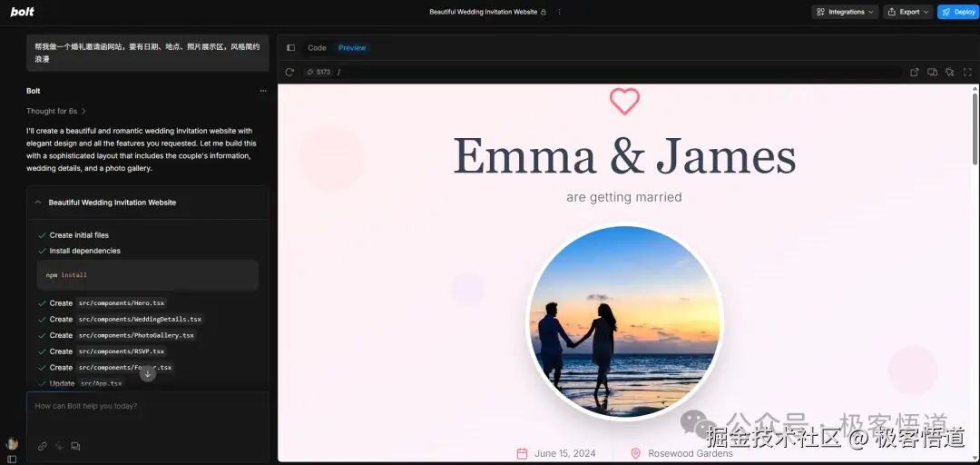Switch to the Preview tab
The image size is (980, 465).
[x=352, y=47]
